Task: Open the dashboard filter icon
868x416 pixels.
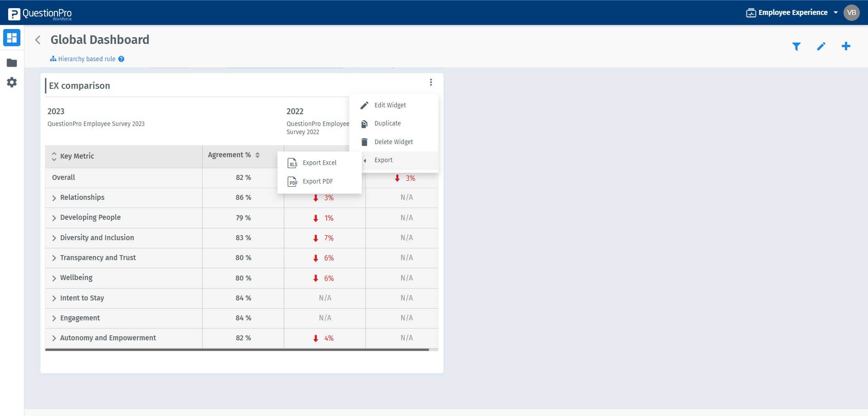Action: coord(796,46)
